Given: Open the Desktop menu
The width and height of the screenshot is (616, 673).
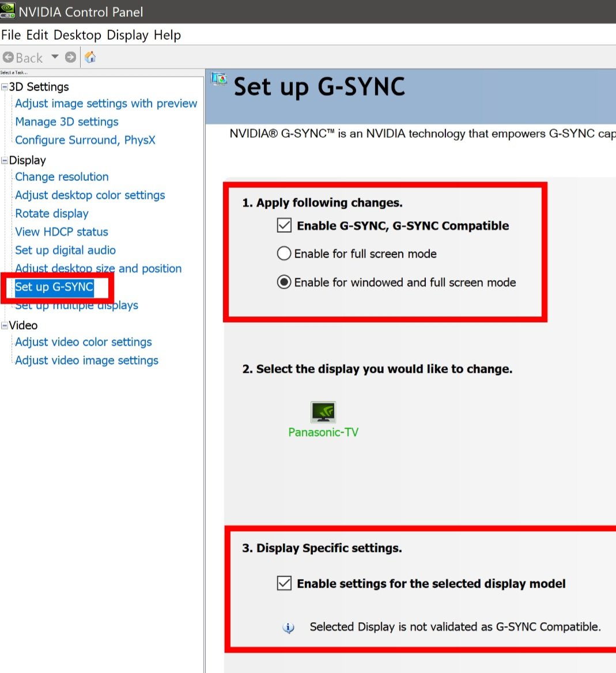Looking at the screenshot, I should 77,35.
